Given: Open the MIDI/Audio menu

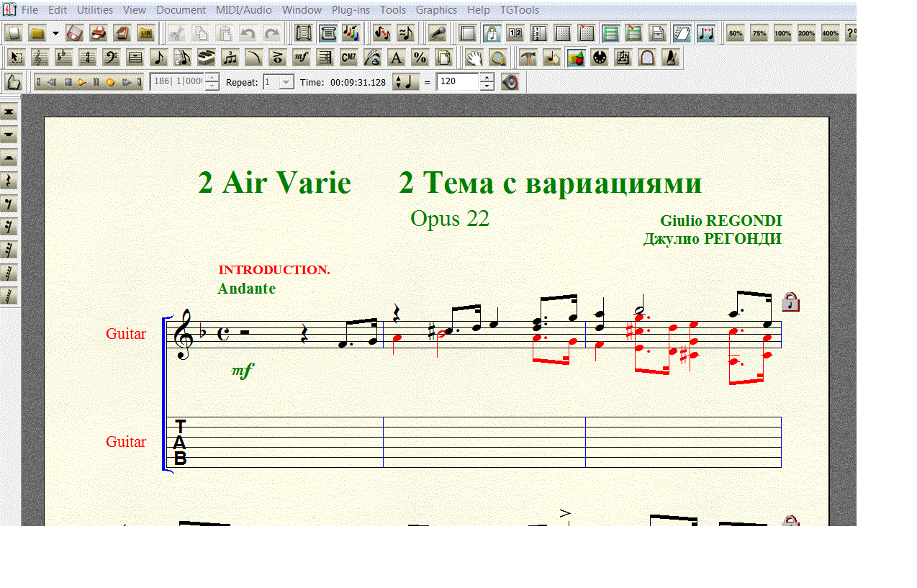Looking at the screenshot, I should (x=244, y=10).
